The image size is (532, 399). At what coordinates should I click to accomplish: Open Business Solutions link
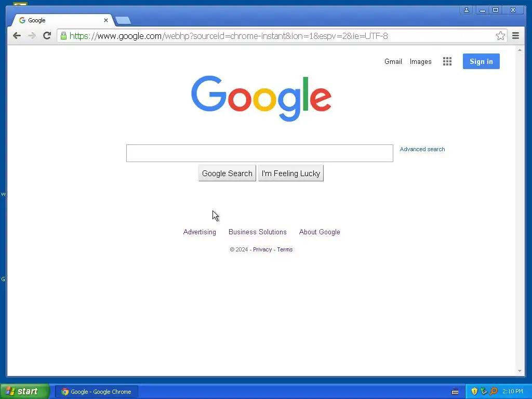(258, 232)
